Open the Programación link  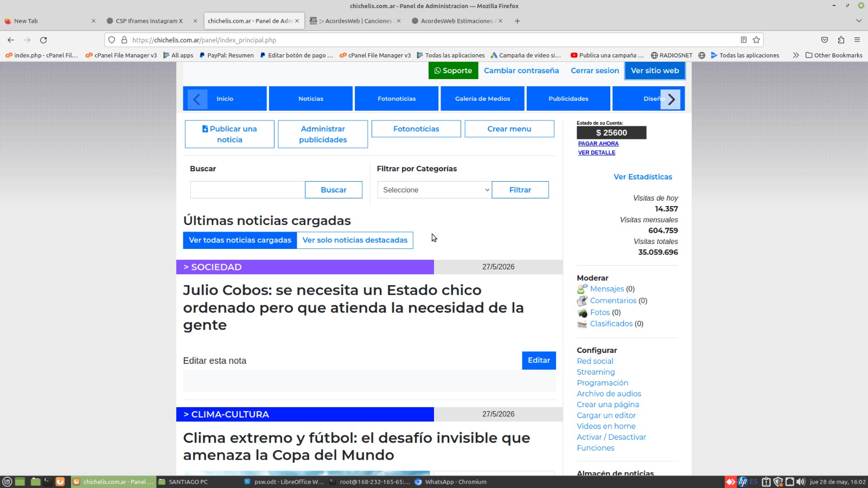pyautogui.click(x=602, y=383)
